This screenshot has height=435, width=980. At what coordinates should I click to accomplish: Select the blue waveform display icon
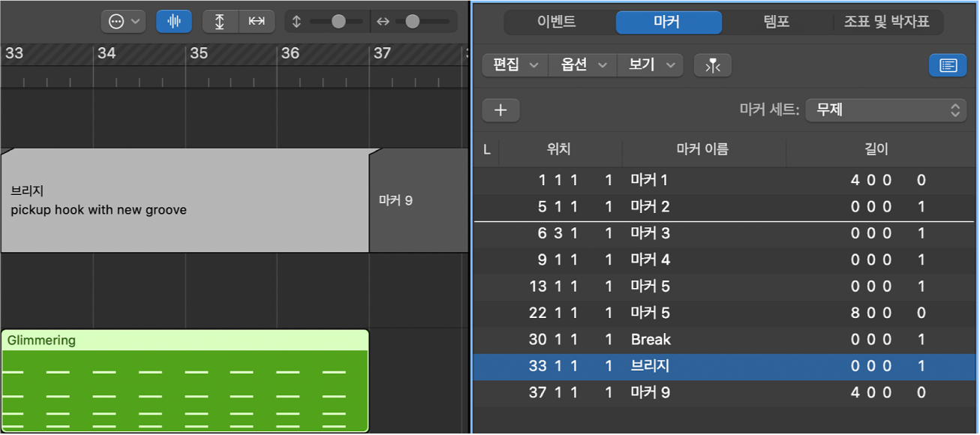pyautogui.click(x=173, y=21)
